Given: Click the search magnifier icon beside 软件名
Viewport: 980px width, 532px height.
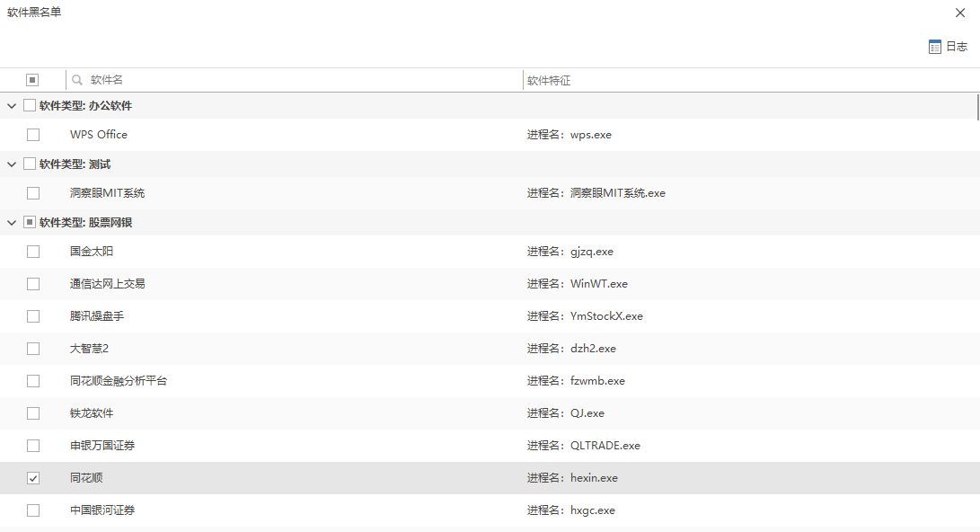Looking at the screenshot, I should pos(77,80).
